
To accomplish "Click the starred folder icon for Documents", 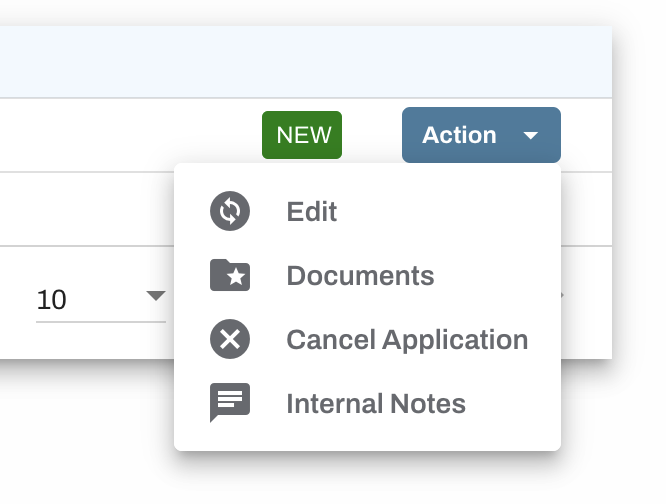I will click(x=230, y=275).
